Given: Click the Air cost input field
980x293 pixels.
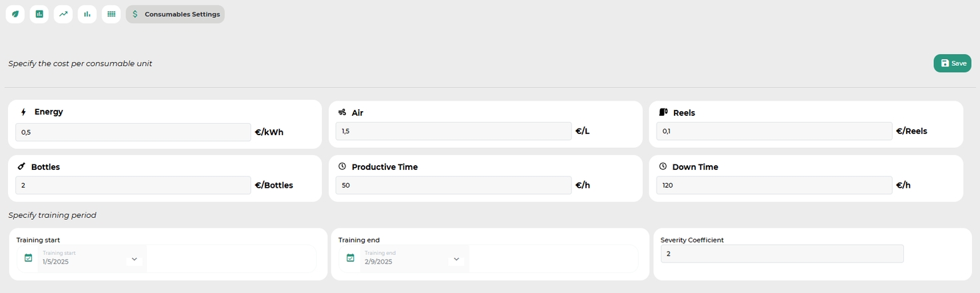Looking at the screenshot, I should (453, 131).
